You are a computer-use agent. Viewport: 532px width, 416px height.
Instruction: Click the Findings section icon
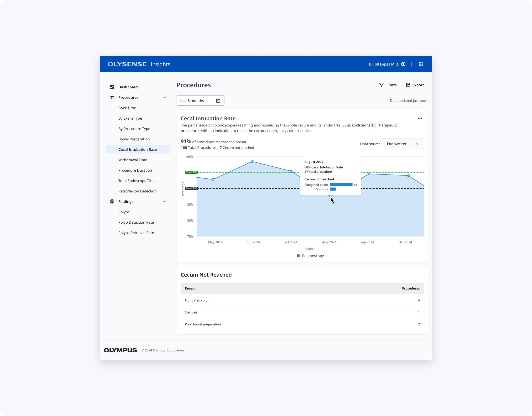(x=112, y=201)
